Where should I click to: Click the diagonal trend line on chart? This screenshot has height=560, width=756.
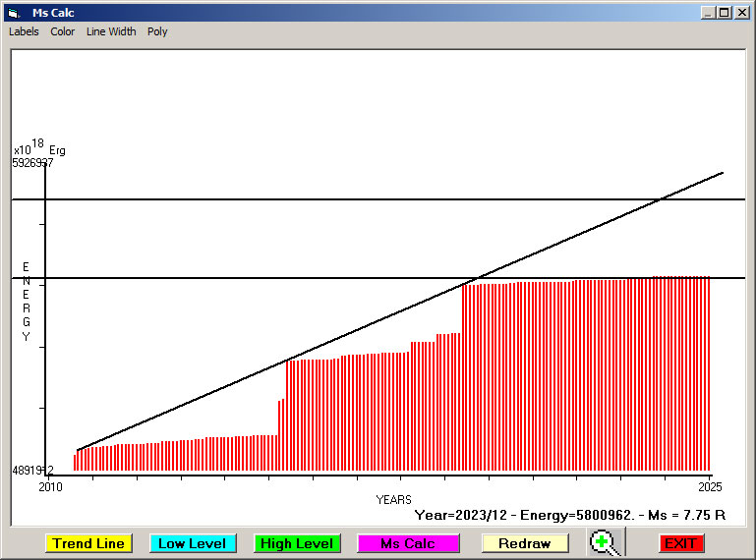pos(393,315)
